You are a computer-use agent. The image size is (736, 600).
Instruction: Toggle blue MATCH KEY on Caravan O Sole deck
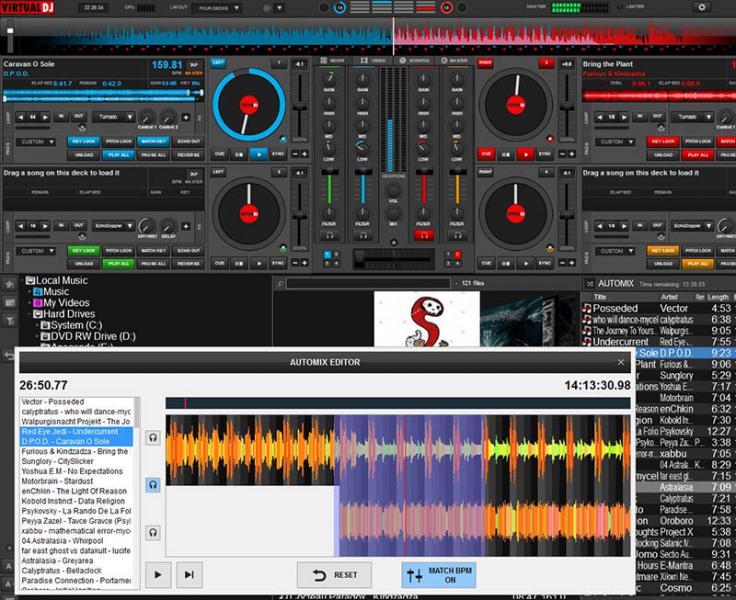pos(153,141)
